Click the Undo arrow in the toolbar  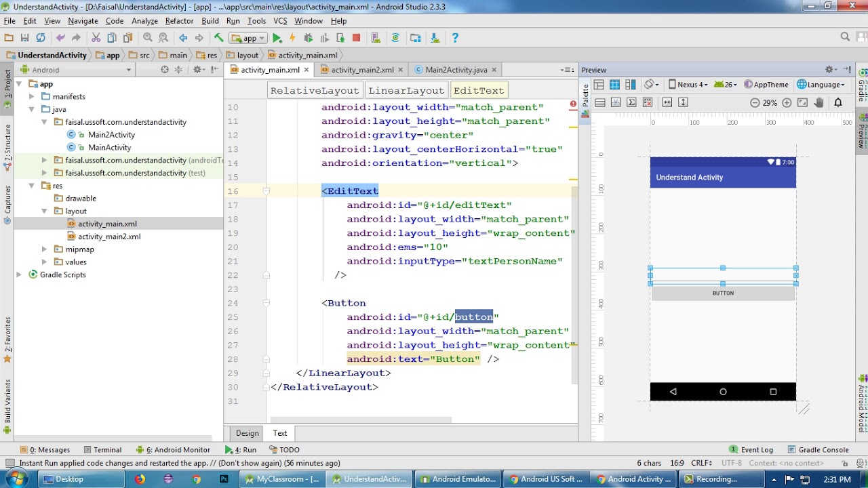[x=60, y=38]
